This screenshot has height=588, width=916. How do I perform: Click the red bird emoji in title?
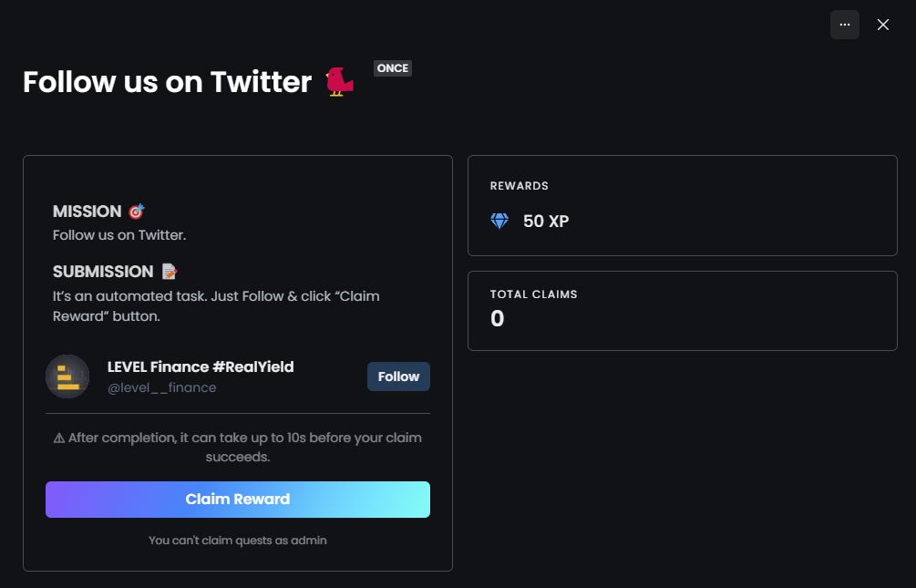click(x=339, y=82)
